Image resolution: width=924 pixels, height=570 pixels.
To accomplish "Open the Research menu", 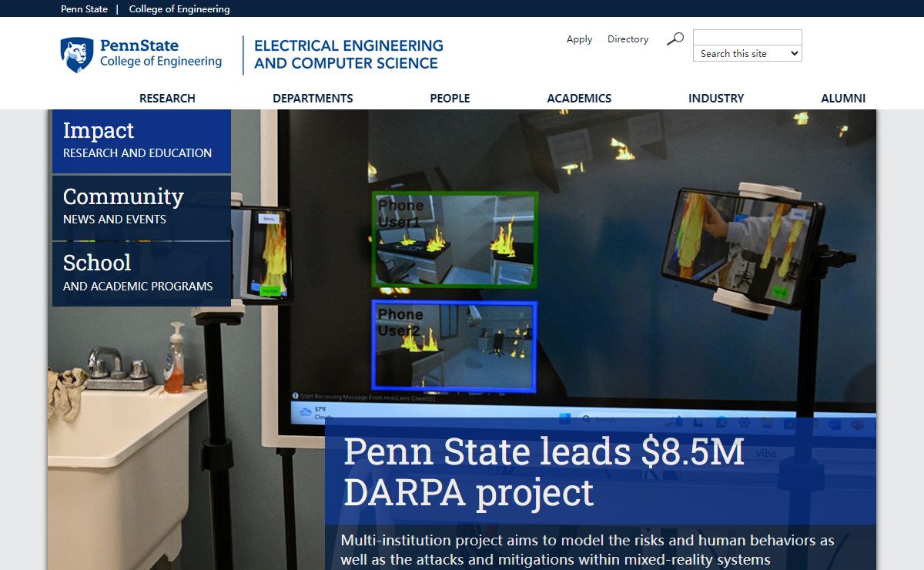I will 167,99.
